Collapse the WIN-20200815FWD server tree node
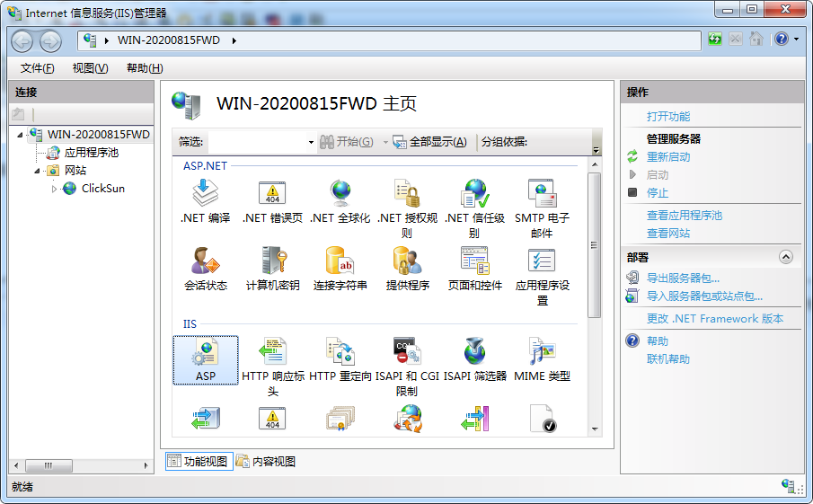The image size is (813, 504). [20, 135]
